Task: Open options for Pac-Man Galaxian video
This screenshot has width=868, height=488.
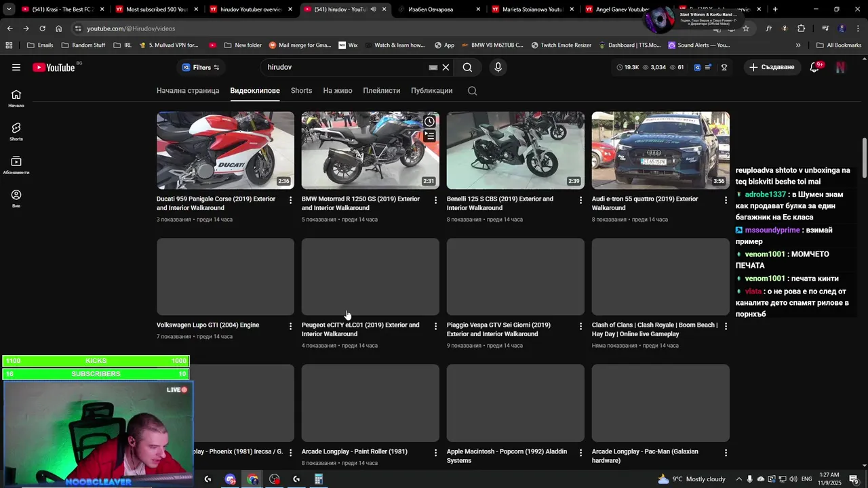Action: click(x=726, y=452)
